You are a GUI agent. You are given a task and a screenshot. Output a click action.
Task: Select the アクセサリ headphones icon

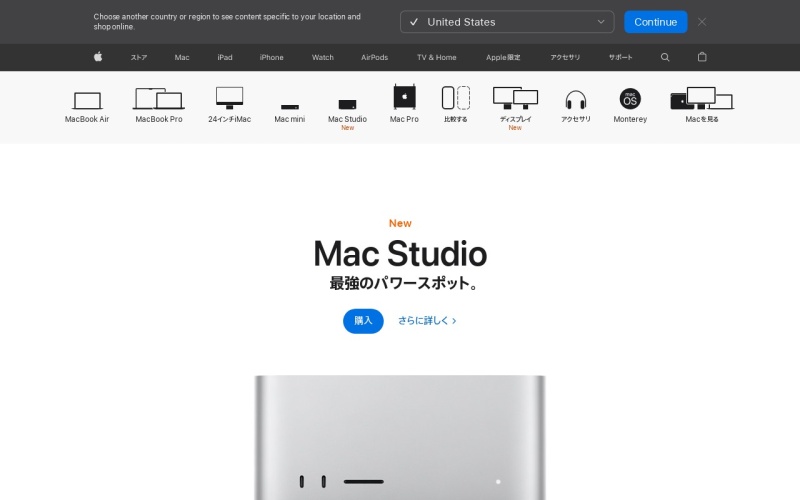(575, 100)
